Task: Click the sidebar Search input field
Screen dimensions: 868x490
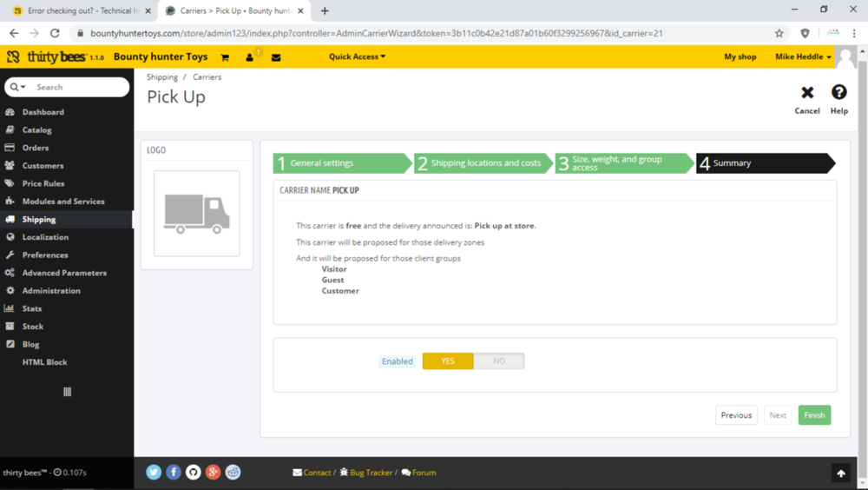Action: tap(78, 87)
